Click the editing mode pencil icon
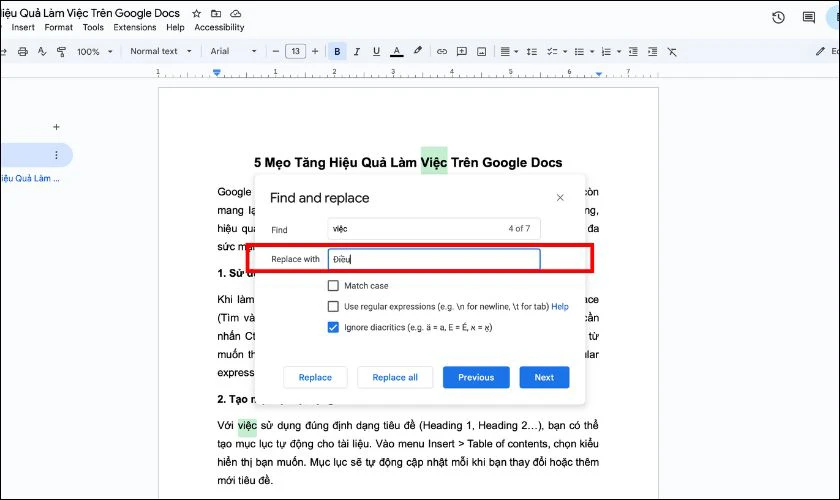 click(820, 51)
